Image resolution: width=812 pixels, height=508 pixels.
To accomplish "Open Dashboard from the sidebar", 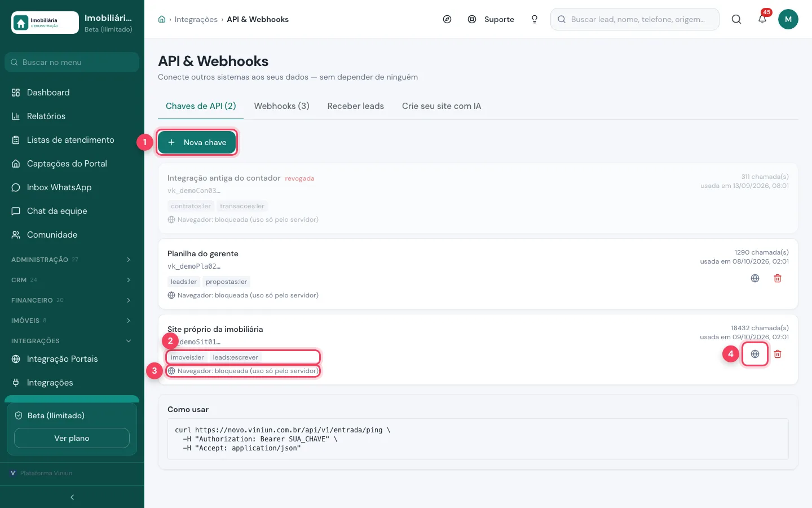I will pos(72,93).
